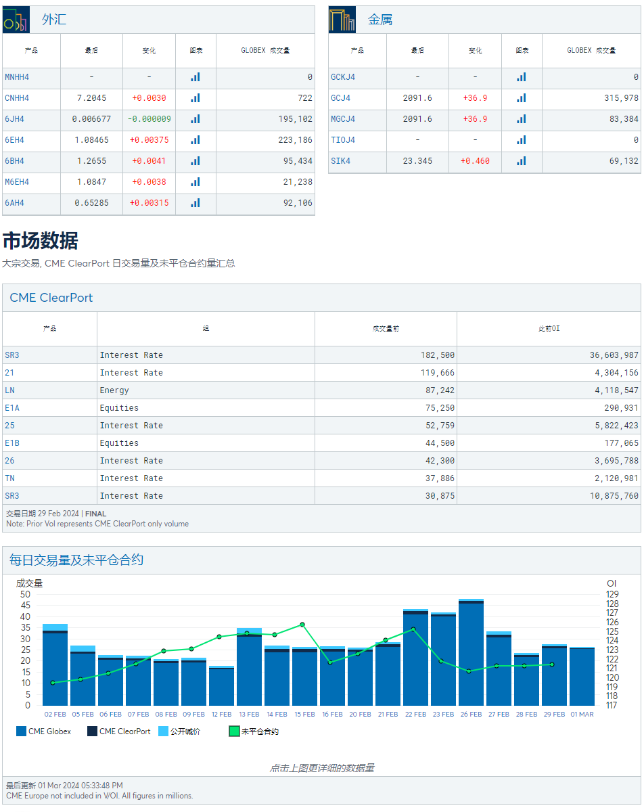The width and height of the screenshot is (644, 812).
Task: Toggle the CME Globex legend swatch
Action: pos(21,731)
